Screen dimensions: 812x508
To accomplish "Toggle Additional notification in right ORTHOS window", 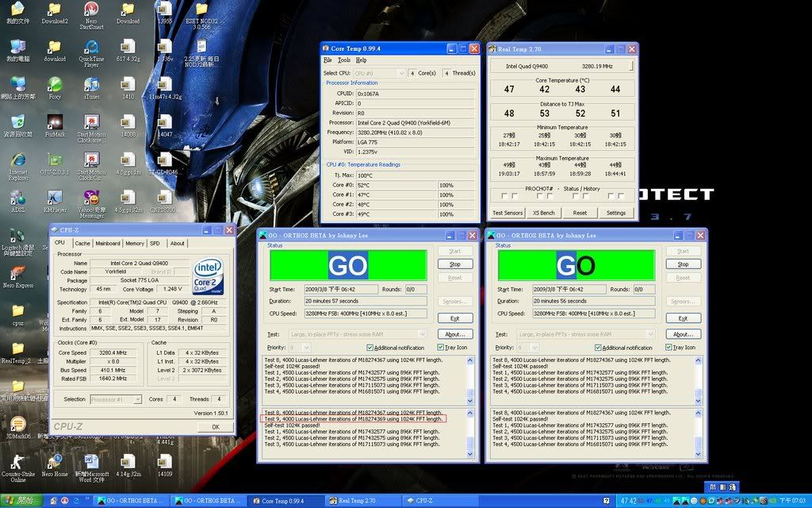I will (x=623, y=348).
